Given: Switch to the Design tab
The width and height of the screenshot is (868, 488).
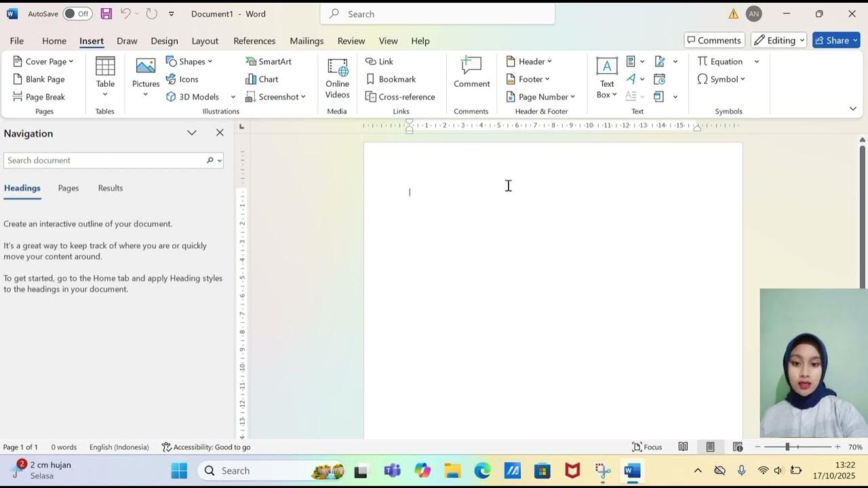Looking at the screenshot, I should tap(164, 41).
